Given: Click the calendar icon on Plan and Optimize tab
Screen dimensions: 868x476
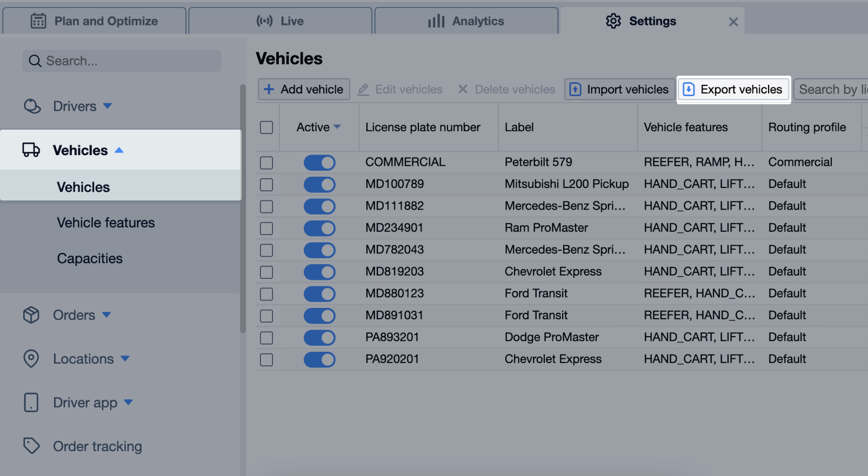Looking at the screenshot, I should [x=38, y=21].
